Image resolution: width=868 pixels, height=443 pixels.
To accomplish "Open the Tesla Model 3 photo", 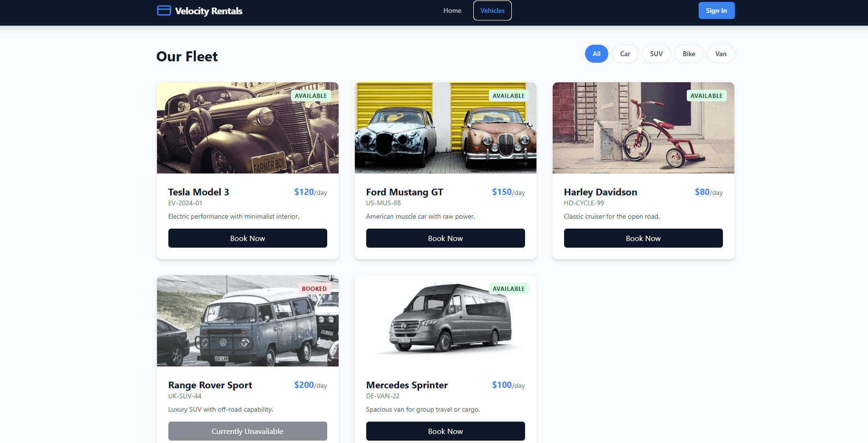I will (248, 128).
